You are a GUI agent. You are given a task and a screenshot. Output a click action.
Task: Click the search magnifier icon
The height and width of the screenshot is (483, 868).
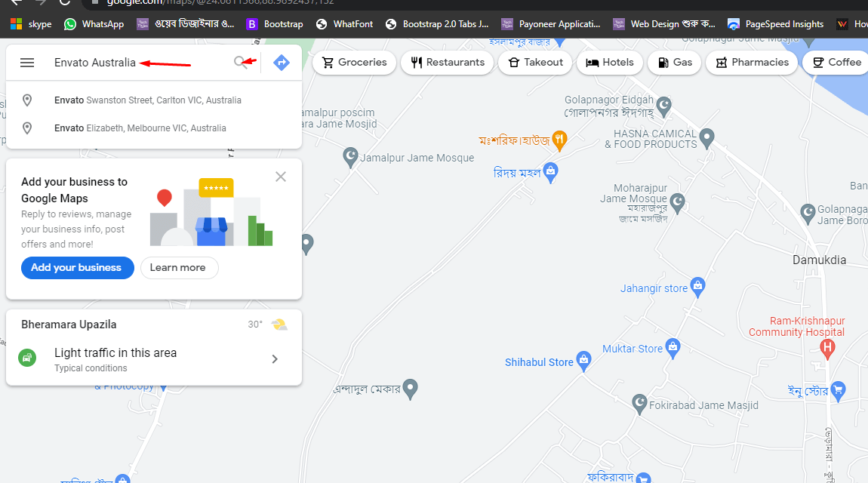click(240, 63)
